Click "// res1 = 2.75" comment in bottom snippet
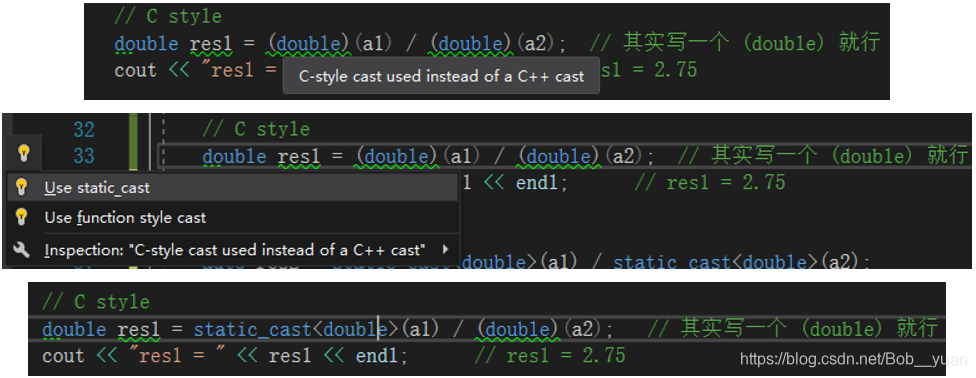 [x=550, y=356]
